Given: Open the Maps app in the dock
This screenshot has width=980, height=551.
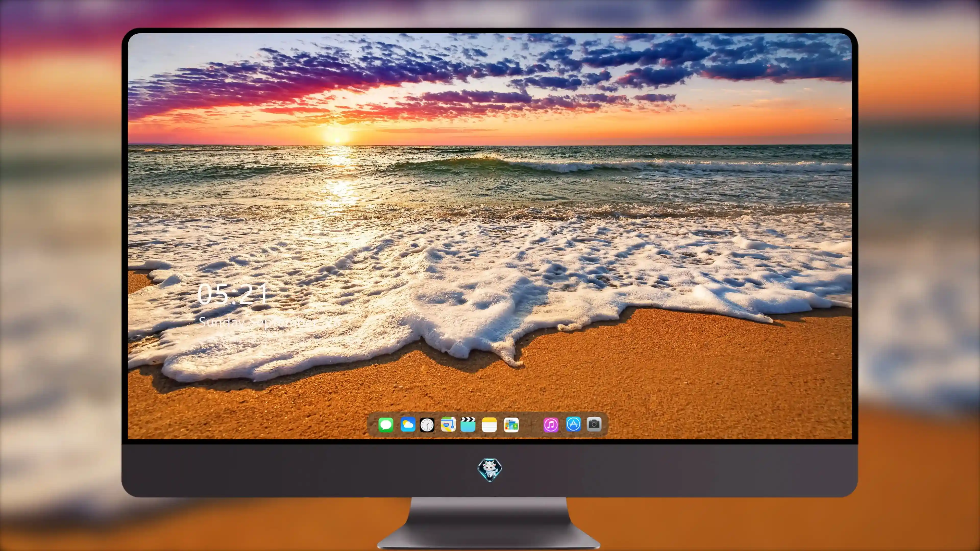Looking at the screenshot, I should point(448,424).
